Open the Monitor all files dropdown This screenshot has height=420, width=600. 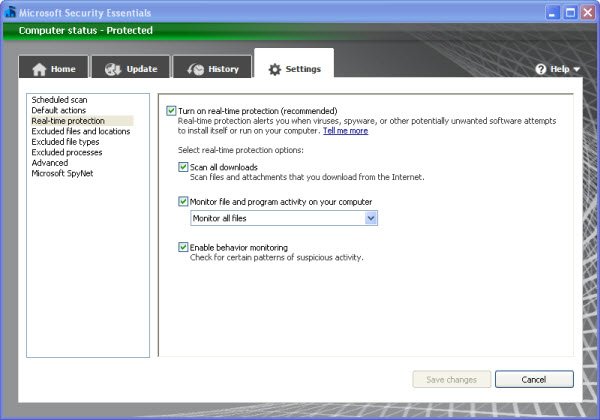tap(284, 218)
